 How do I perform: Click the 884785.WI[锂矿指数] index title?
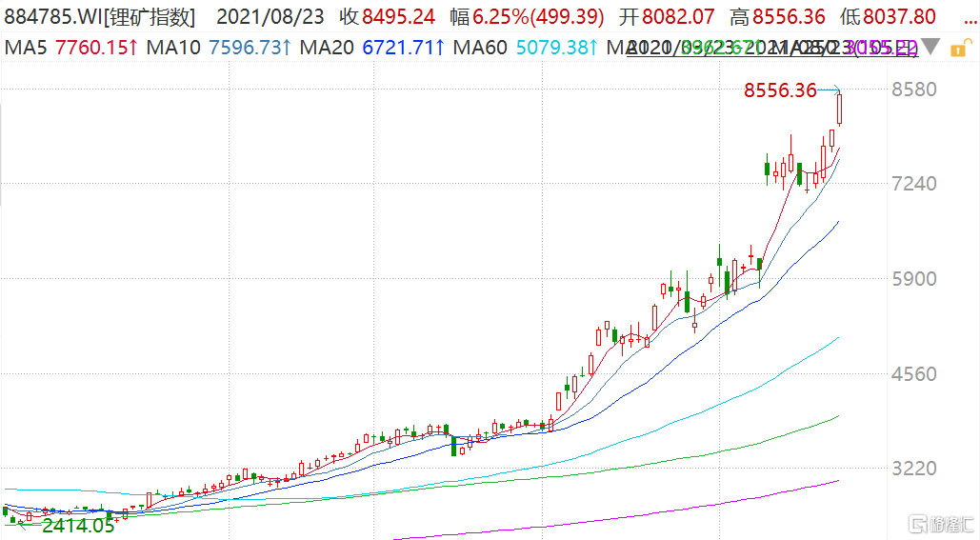click(99, 17)
